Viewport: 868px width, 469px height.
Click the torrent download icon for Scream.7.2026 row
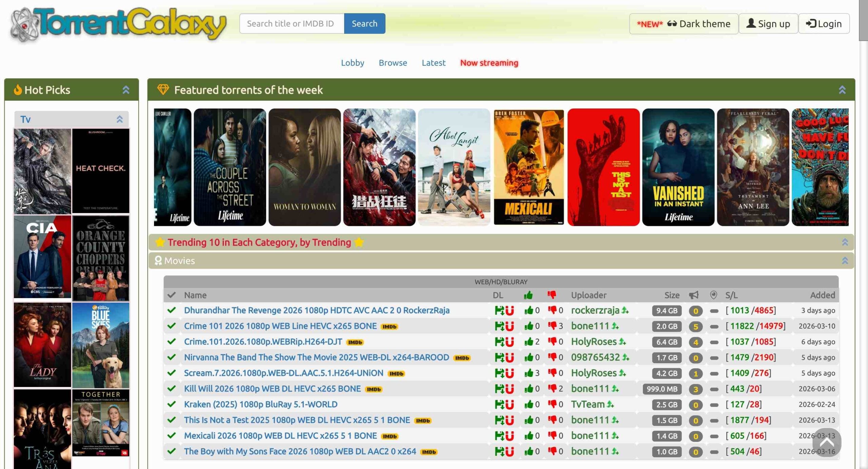click(499, 373)
